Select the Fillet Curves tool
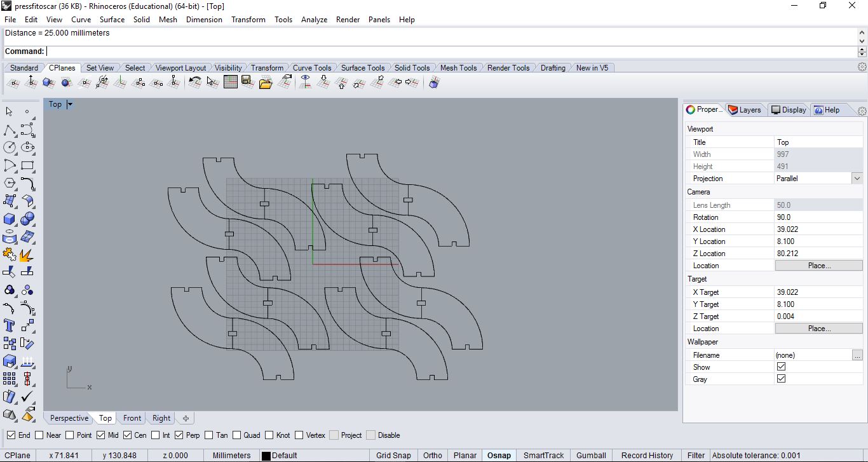This screenshot has width=868, height=462. 27,184
